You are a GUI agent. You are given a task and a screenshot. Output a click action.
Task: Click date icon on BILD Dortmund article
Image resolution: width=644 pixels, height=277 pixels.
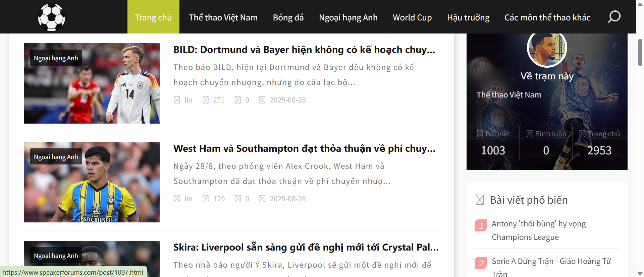[x=262, y=100]
